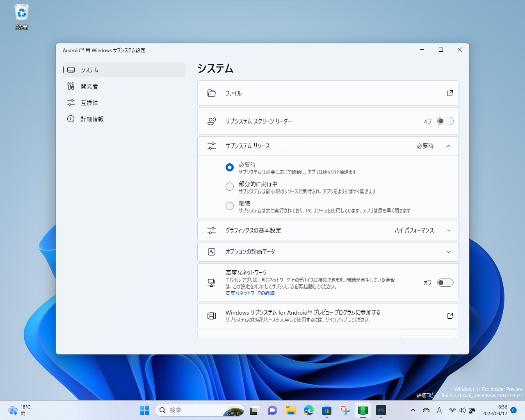Select the 部分的に実行中 radio option
The height and width of the screenshot is (420, 525).
click(x=230, y=186)
